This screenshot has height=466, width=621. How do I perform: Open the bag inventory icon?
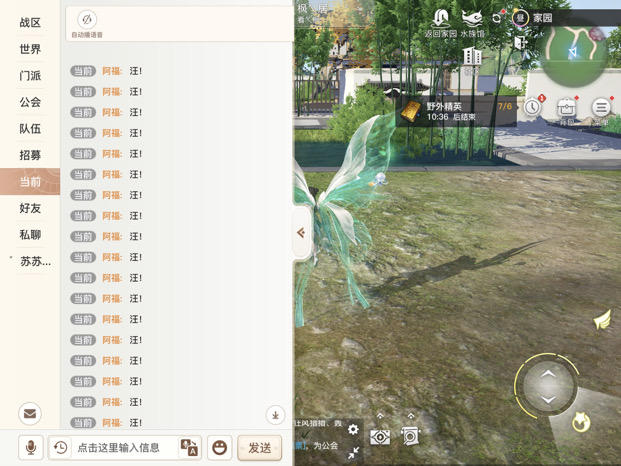(x=567, y=109)
